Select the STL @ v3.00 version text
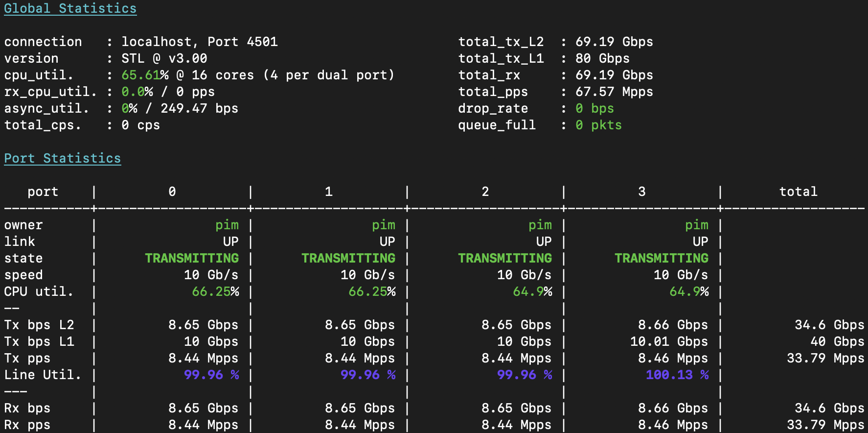868x433 pixels. (164, 59)
